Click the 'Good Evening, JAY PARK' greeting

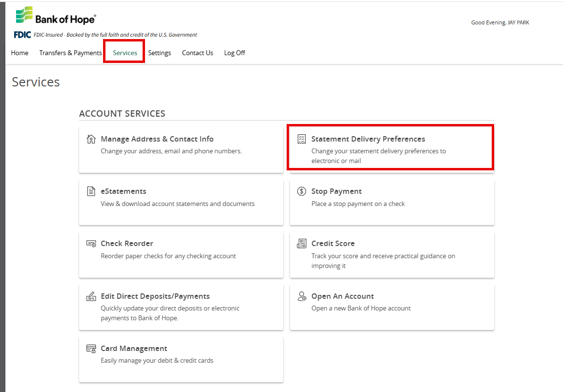click(500, 22)
